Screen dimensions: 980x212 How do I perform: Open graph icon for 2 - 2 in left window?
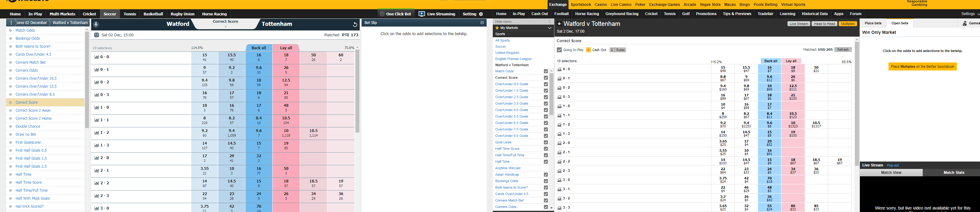[x=96, y=183]
